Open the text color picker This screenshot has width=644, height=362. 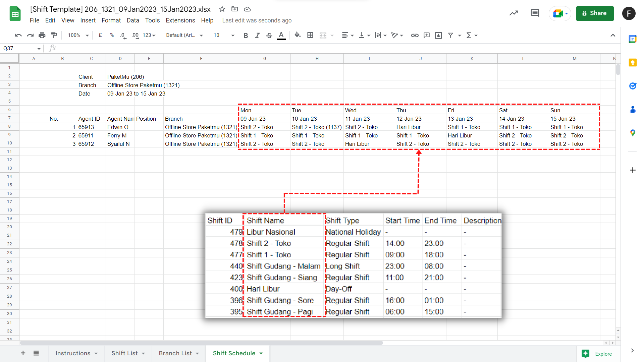[281, 35]
